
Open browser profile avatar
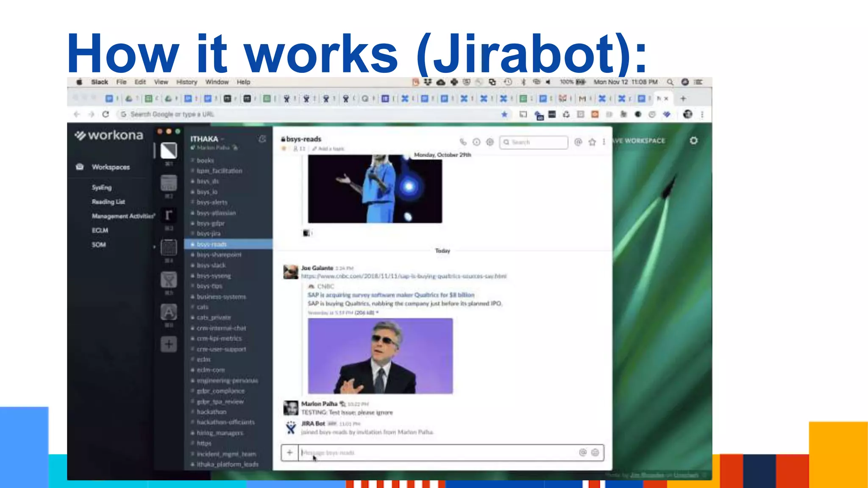pos(687,114)
